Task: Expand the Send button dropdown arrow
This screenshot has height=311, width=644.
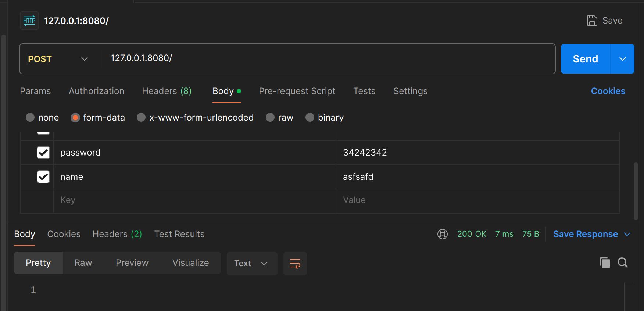Action: tap(622, 59)
